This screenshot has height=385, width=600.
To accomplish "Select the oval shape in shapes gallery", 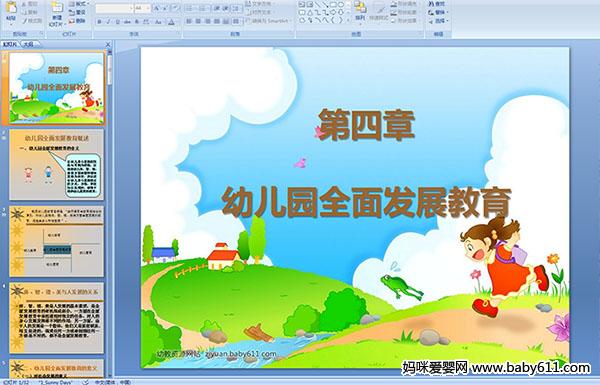I will (x=341, y=4).
